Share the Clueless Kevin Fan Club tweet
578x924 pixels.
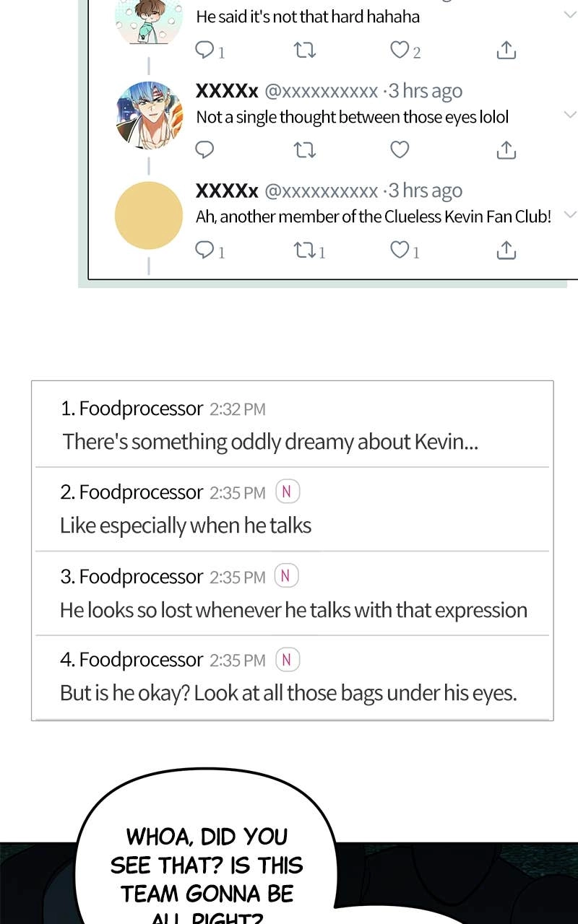(x=506, y=250)
